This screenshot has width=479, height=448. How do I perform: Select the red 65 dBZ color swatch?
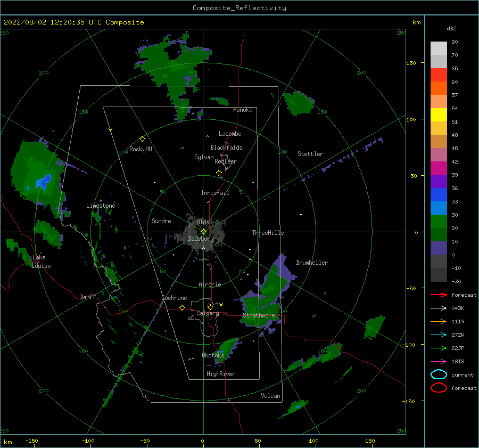coord(439,75)
